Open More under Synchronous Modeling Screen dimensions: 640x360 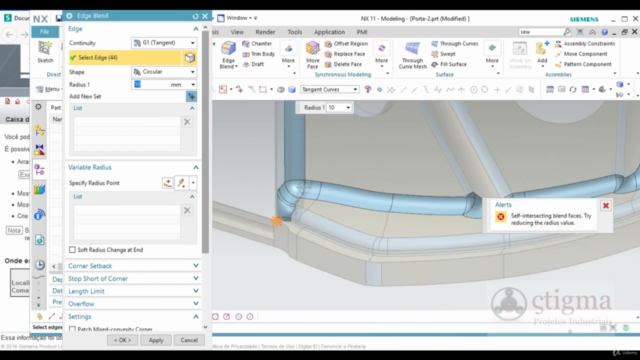pos(382,54)
